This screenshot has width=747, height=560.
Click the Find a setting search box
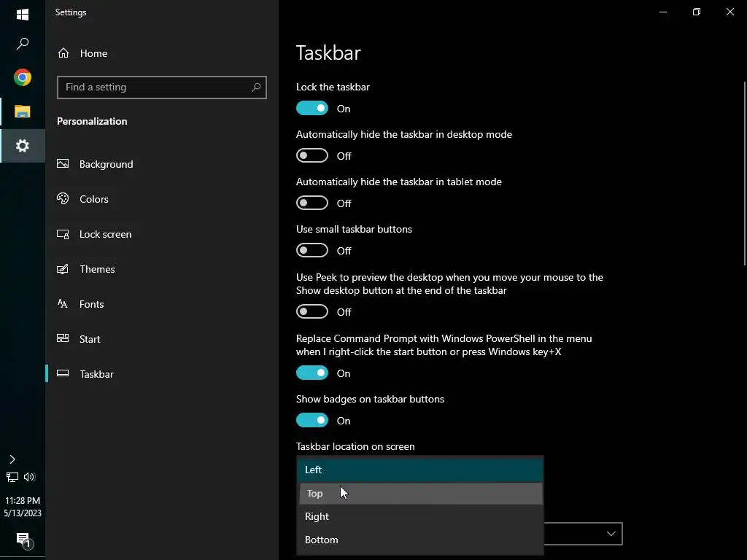tap(156, 87)
